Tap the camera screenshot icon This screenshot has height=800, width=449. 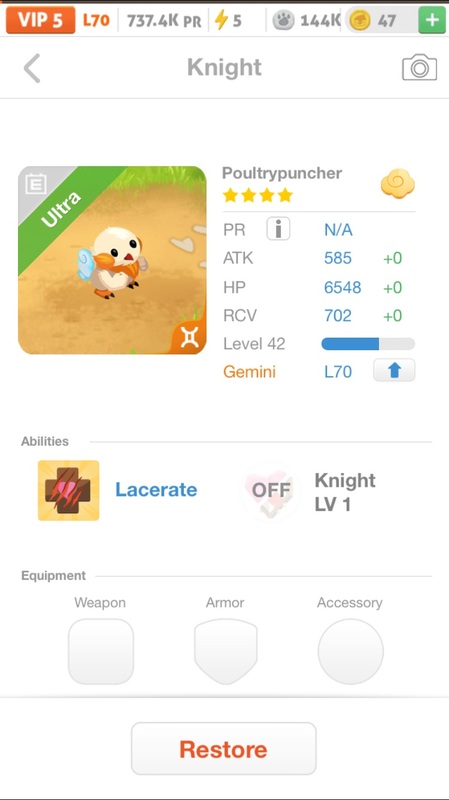click(x=419, y=68)
